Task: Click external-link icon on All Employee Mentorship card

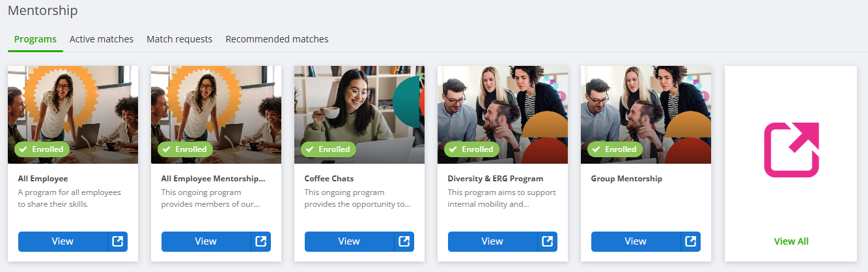Action: 261,241
